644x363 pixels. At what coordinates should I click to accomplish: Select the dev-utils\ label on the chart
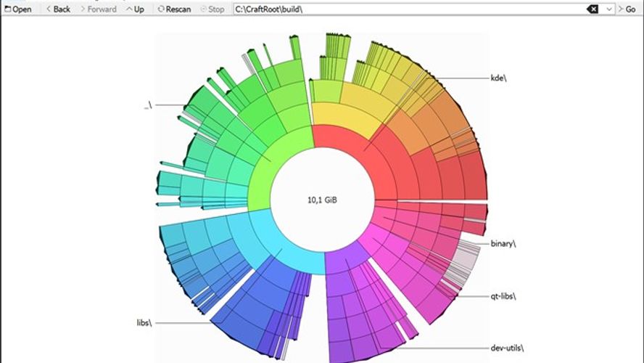[x=507, y=348]
